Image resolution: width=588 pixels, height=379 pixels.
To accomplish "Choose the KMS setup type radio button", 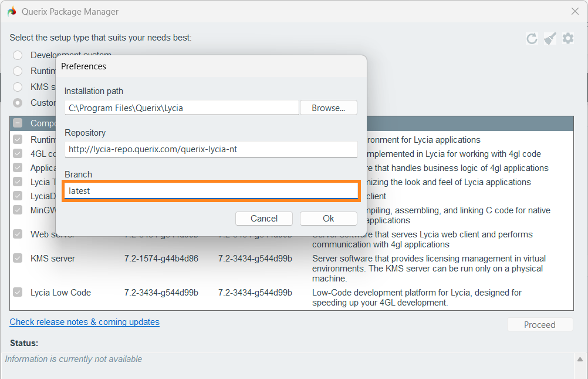I will (x=18, y=87).
